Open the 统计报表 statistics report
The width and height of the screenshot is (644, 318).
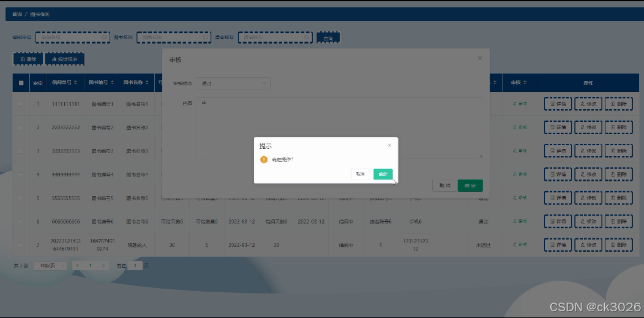coord(64,59)
